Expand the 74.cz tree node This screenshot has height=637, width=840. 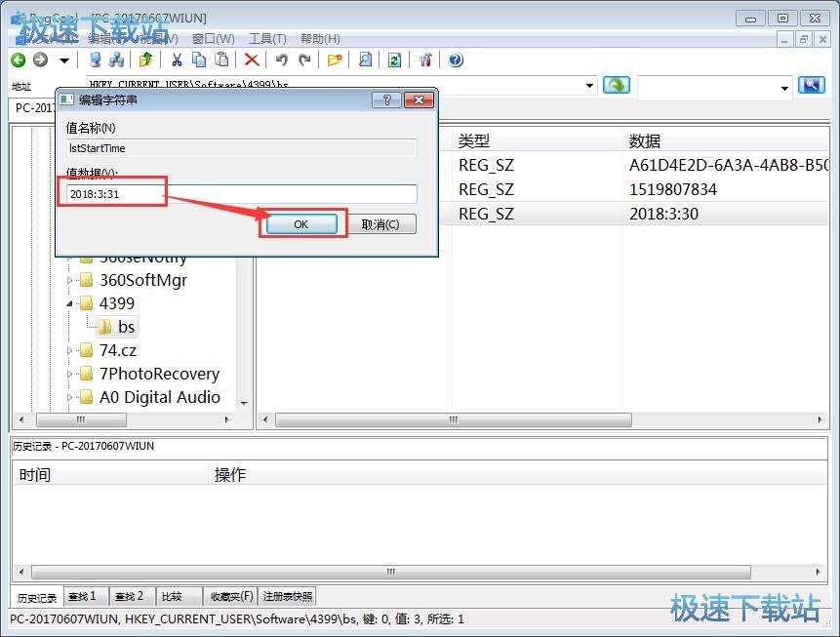(69, 350)
